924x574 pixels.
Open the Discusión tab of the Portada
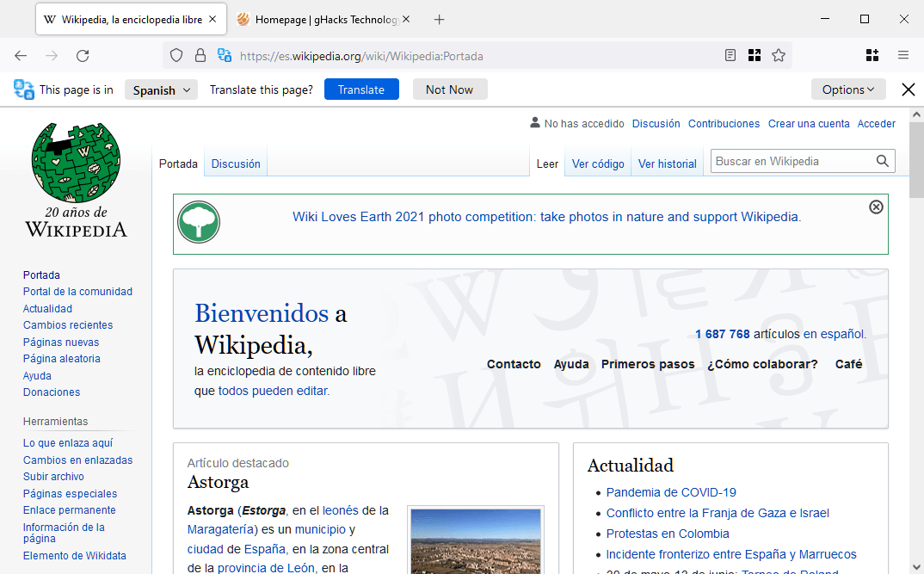(235, 164)
